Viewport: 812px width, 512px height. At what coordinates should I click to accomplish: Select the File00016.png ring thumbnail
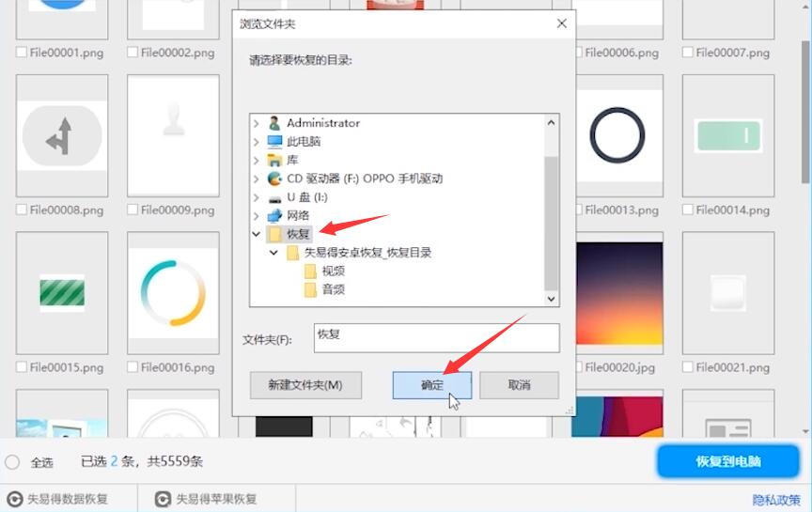point(173,293)
